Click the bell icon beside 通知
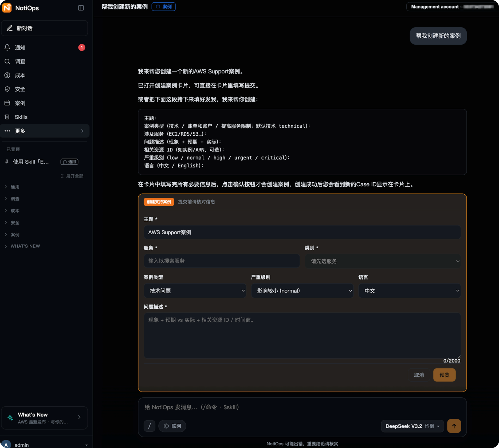Screen dimensions: 499x448 [x=7, y=48]
